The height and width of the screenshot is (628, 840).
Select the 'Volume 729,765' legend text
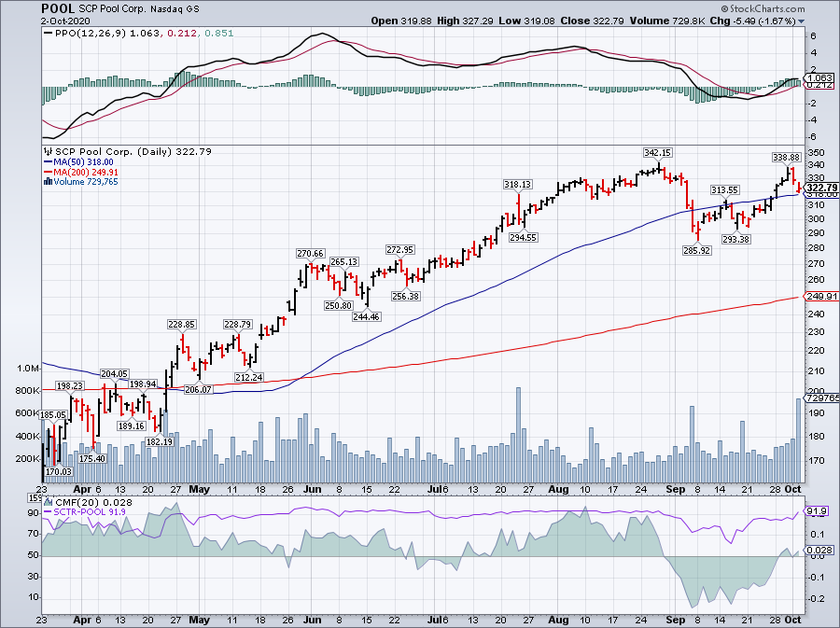click(86, 182)
